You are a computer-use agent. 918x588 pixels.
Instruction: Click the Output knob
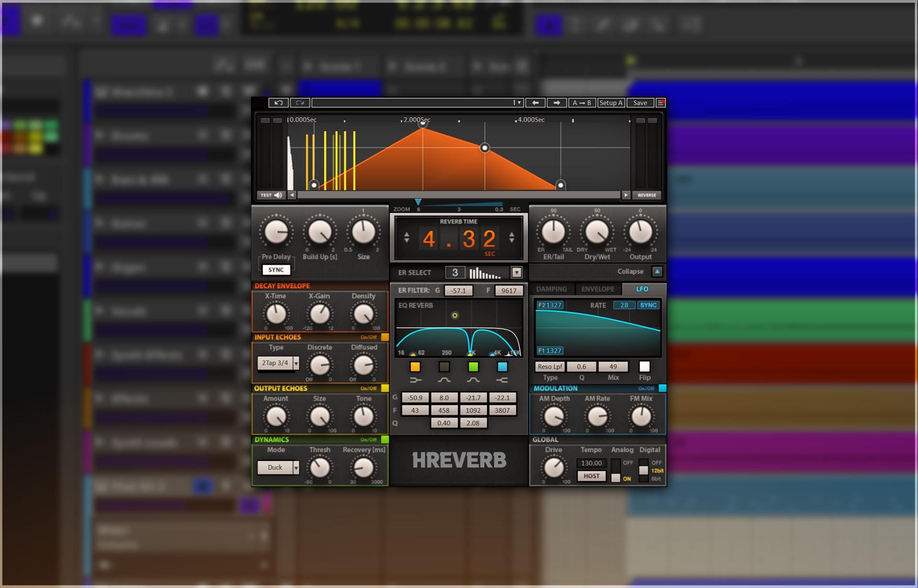[x=641, y=232]
